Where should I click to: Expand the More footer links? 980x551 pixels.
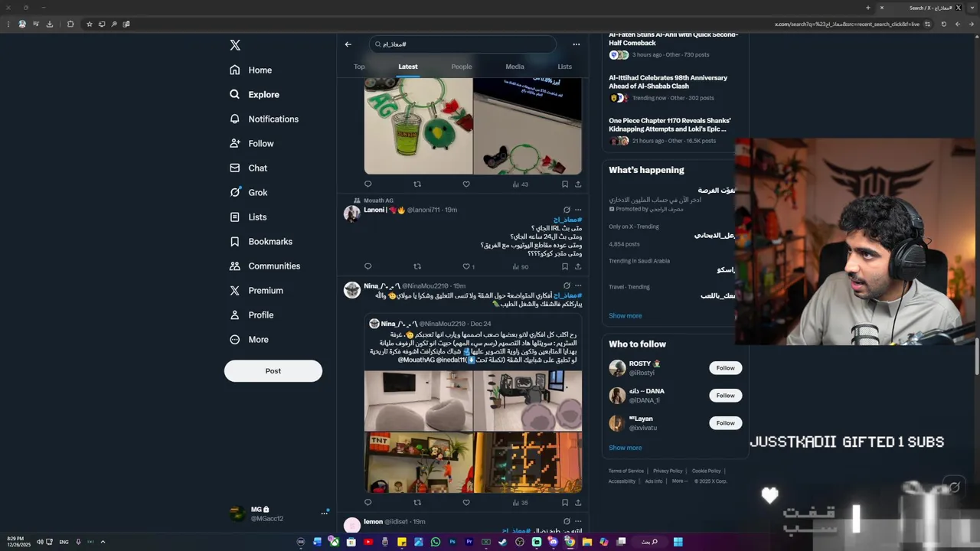(679, 481)
